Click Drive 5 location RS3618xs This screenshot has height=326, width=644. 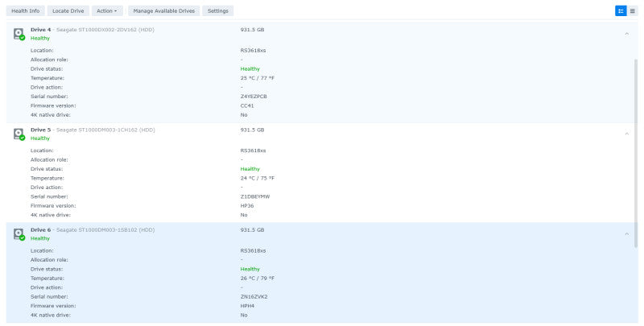(253, 151)
